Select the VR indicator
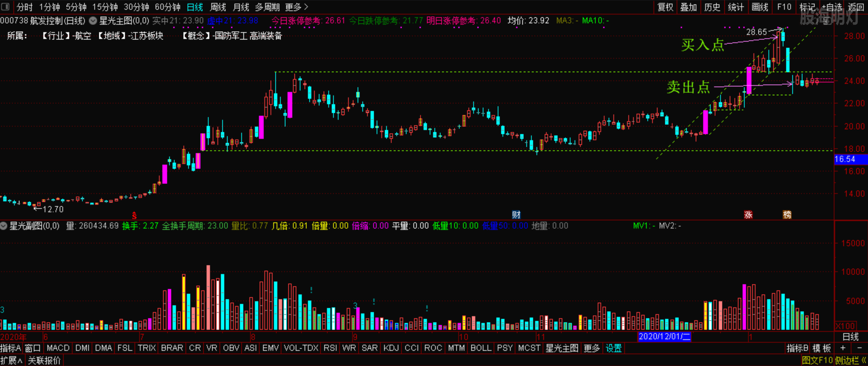868x366 pixels. (x=211, y=348)
